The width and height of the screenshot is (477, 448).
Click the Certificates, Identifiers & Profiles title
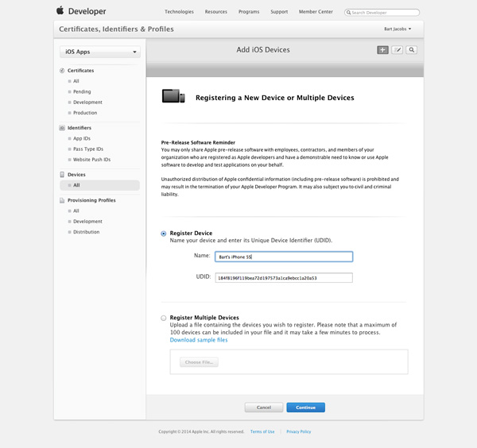[x=117, y=29]
